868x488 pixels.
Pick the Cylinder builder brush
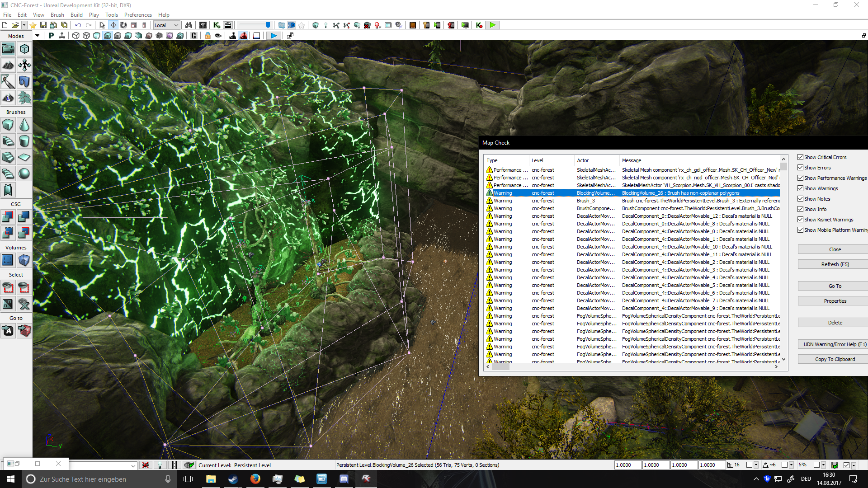24,141
